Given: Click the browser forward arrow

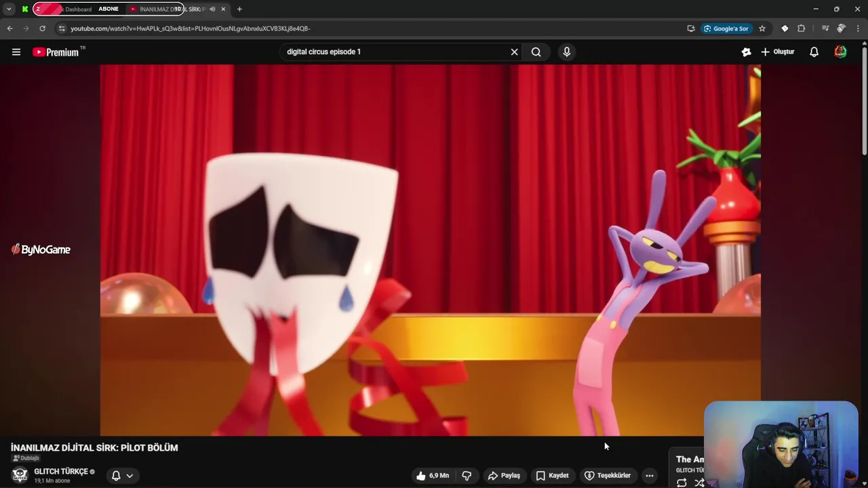Looking at the screenshot, I should pos(26,28).
